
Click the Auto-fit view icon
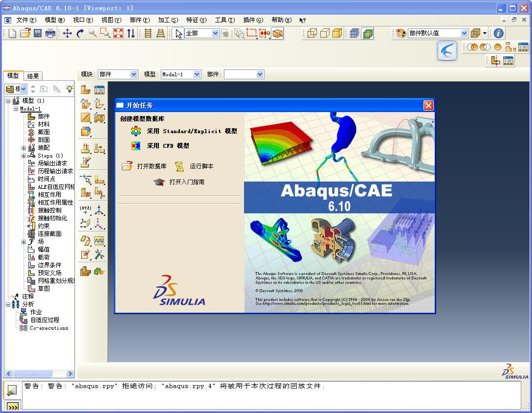click(x=118, y=33)
